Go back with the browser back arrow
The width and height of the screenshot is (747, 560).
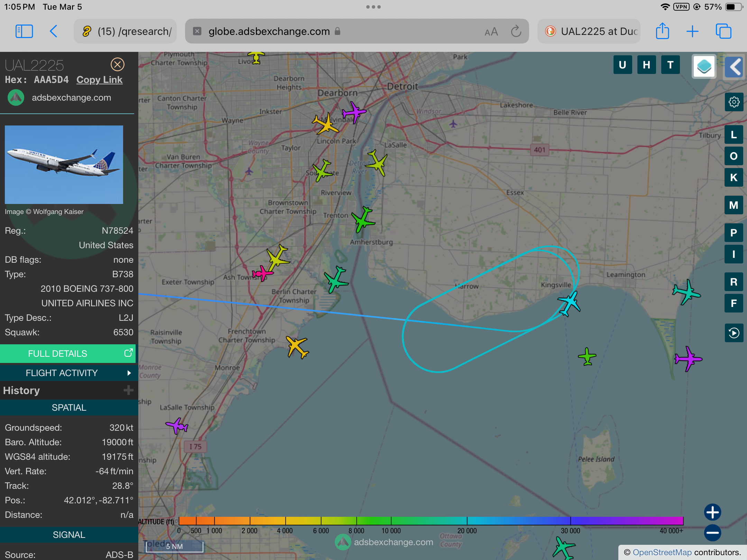(54, 31)
